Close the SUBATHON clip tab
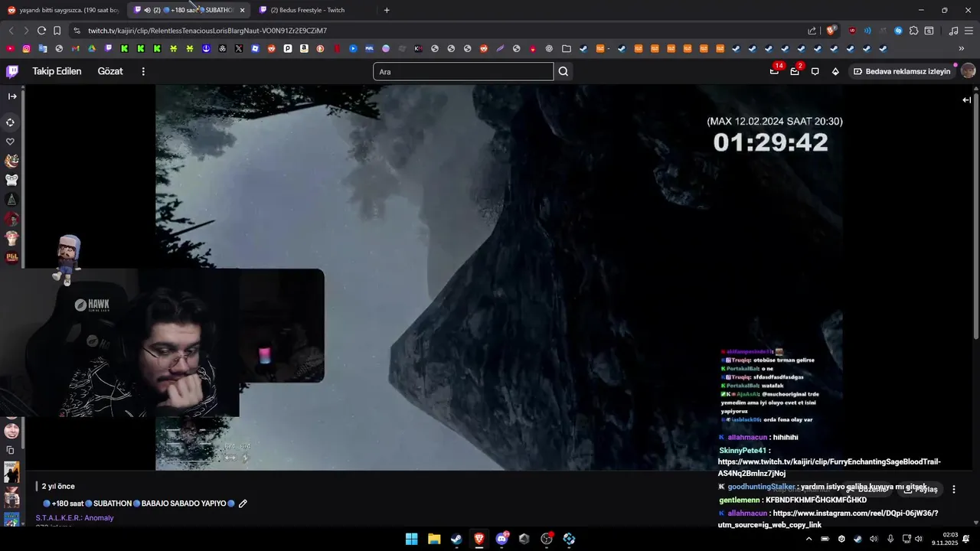The image size is (980, 551). pos(242,10)
